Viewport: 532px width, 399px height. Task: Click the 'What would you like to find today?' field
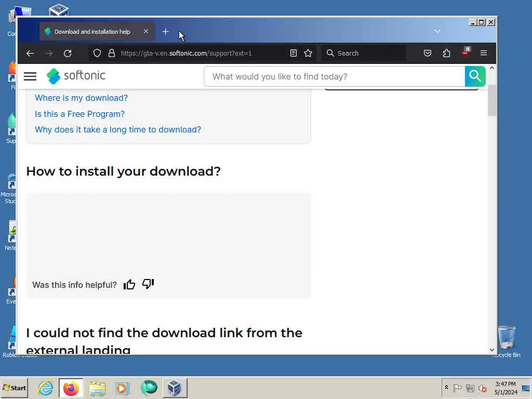(x=335, y=76)
